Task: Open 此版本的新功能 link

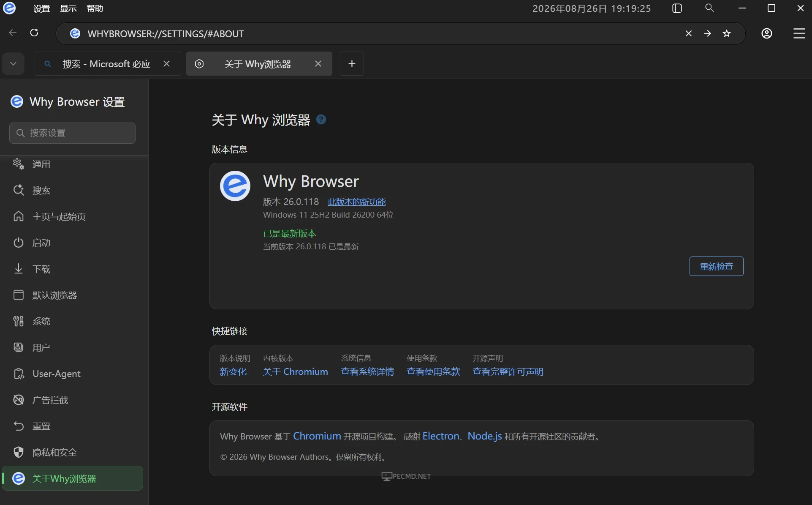Action: click(x=357, y=202)
